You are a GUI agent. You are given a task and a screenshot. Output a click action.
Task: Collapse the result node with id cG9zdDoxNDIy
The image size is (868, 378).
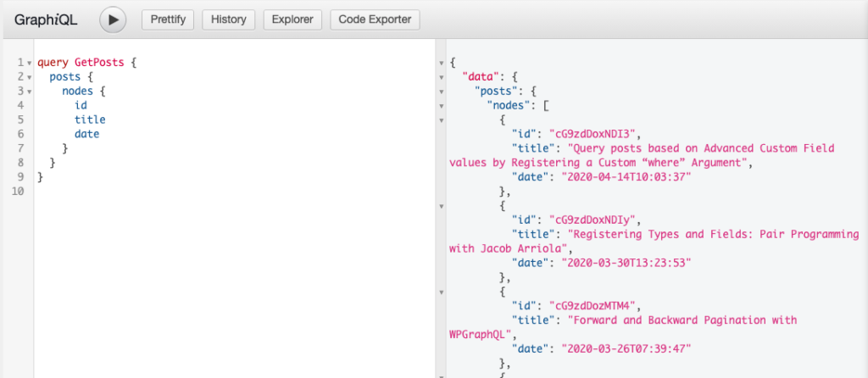click(441, 207)
